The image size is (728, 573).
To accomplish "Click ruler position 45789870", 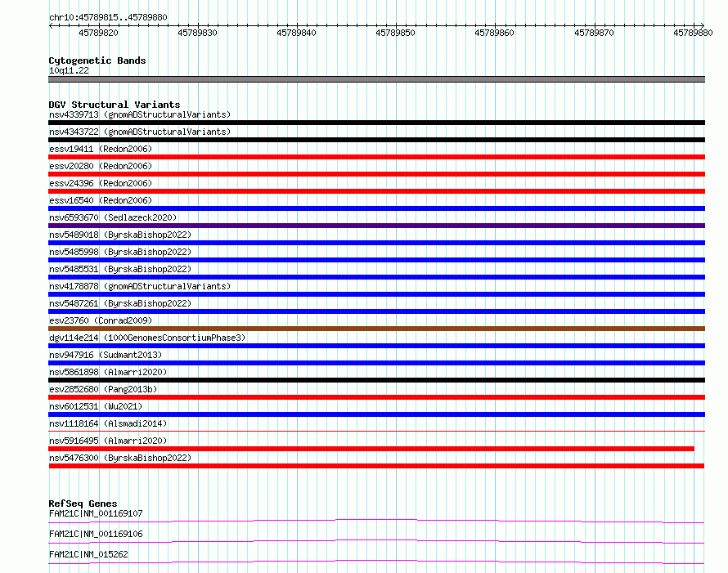I will coord(594,33).
